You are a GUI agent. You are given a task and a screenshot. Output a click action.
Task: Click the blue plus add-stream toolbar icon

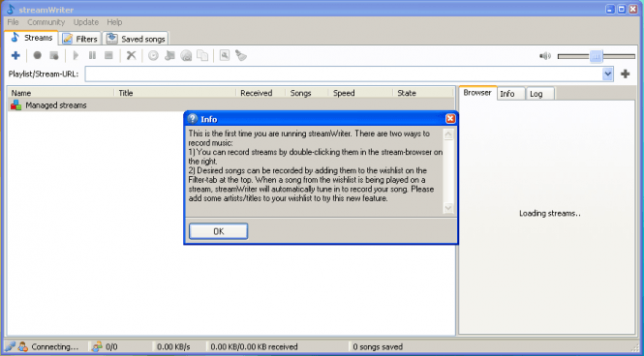[15, 55]
